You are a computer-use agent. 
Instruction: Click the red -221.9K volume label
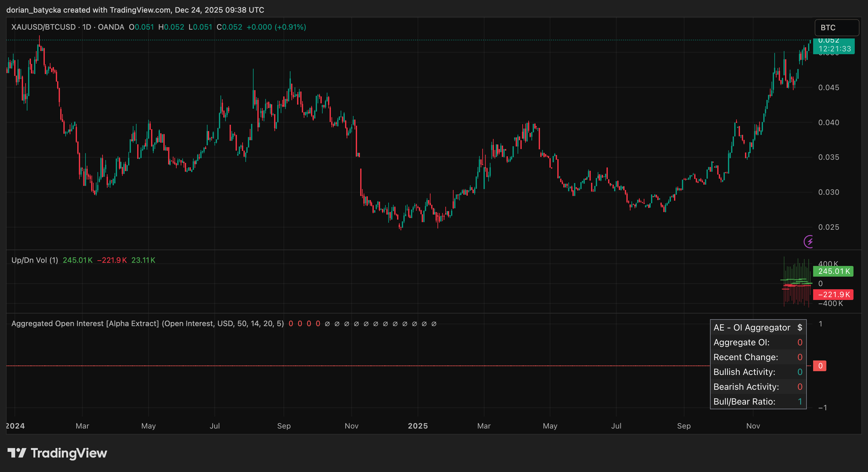click(833, 295)
